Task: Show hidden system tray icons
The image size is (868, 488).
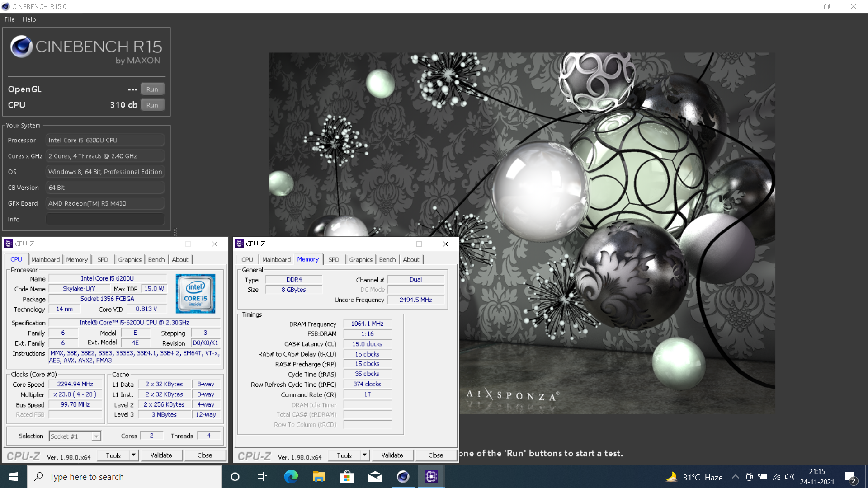Action: tap(735, 477)
